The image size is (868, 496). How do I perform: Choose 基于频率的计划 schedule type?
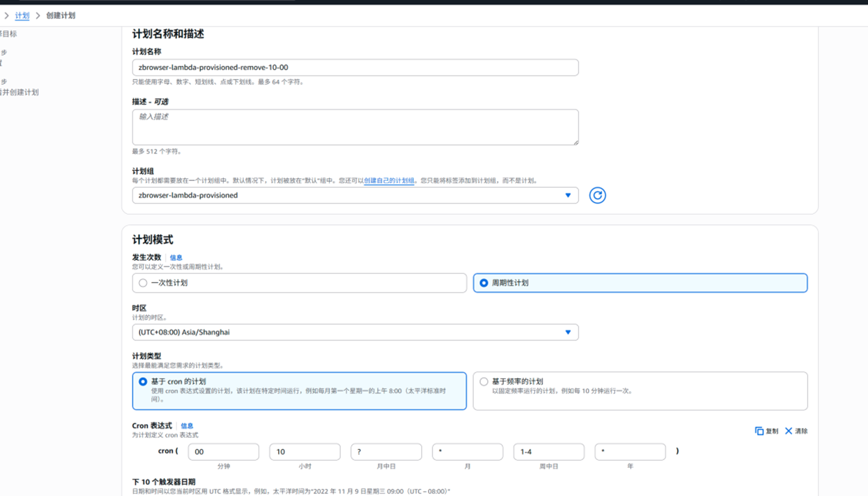point(484,382)
